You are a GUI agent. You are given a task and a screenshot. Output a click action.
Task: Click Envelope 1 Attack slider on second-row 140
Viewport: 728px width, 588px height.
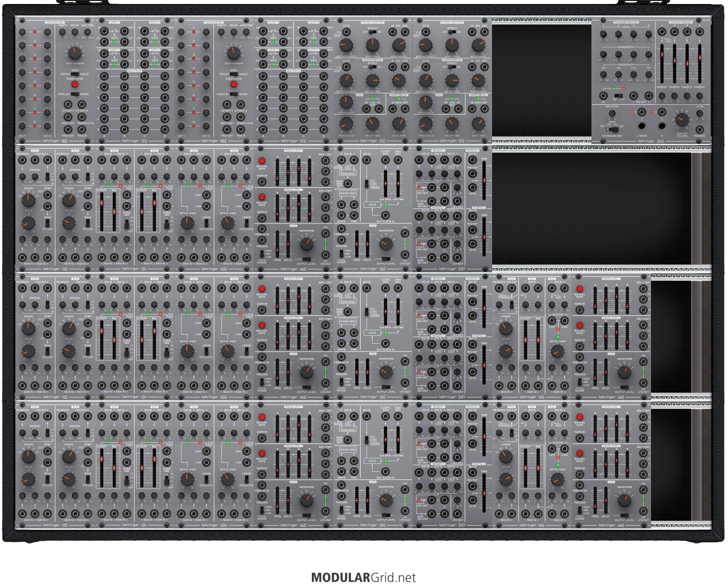tap(277, 171)
